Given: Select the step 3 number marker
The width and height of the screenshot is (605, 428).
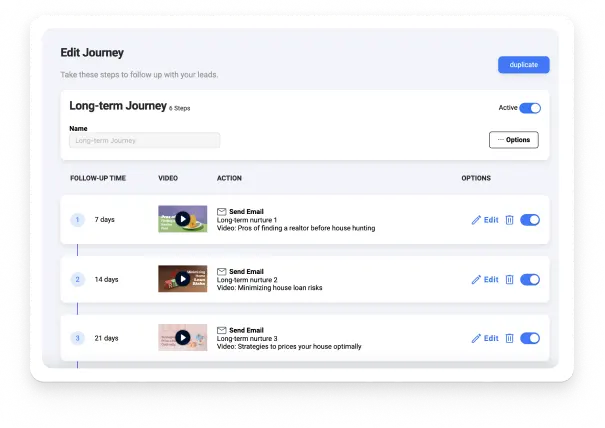Looking at the screenshot, I should (x=77, y=338).
